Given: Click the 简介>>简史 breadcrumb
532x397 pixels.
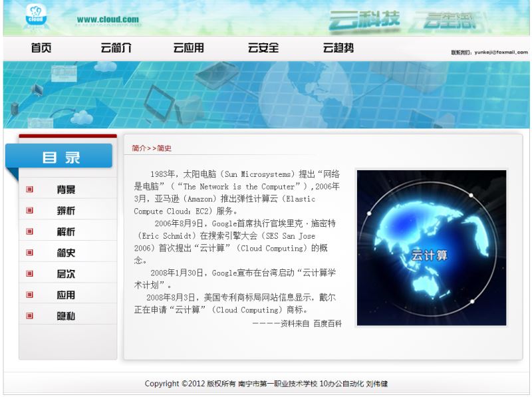Looking at the screenshot, I should [x=152, y=148].
